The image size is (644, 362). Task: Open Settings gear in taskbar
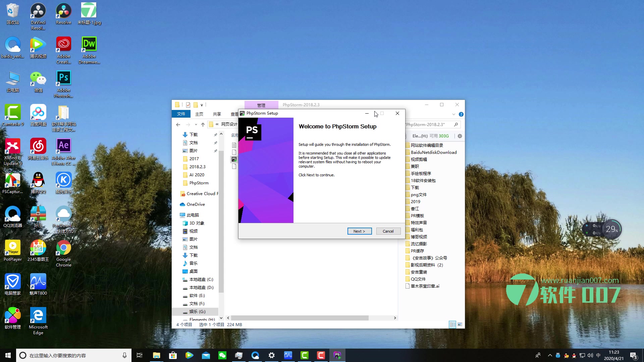(x=271, y=355)
